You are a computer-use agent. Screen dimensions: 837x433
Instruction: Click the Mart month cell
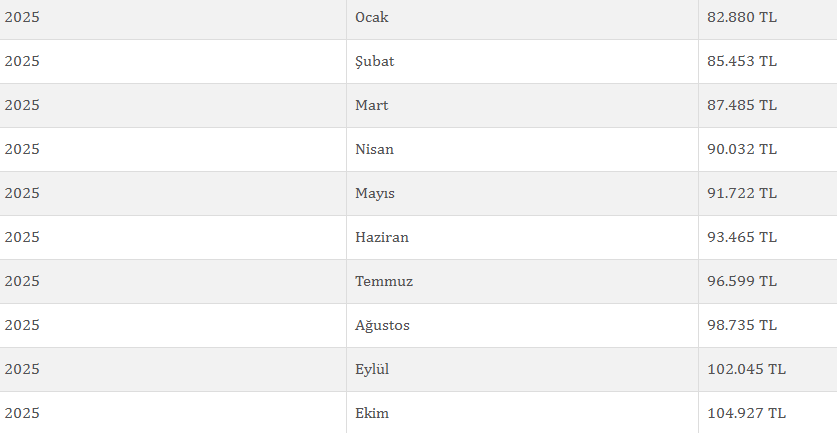click(372, 105)
